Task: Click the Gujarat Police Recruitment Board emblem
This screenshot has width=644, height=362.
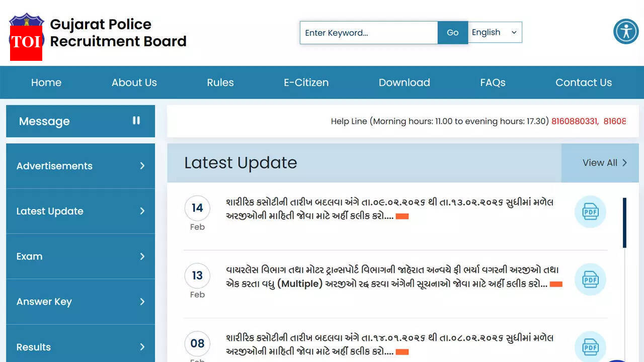Action: pos(26,20)
